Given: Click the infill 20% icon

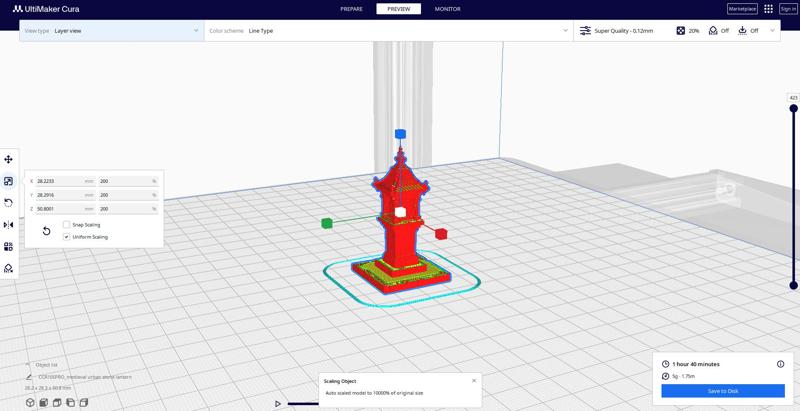Looking at the screenshot, I should pos(681,31).
